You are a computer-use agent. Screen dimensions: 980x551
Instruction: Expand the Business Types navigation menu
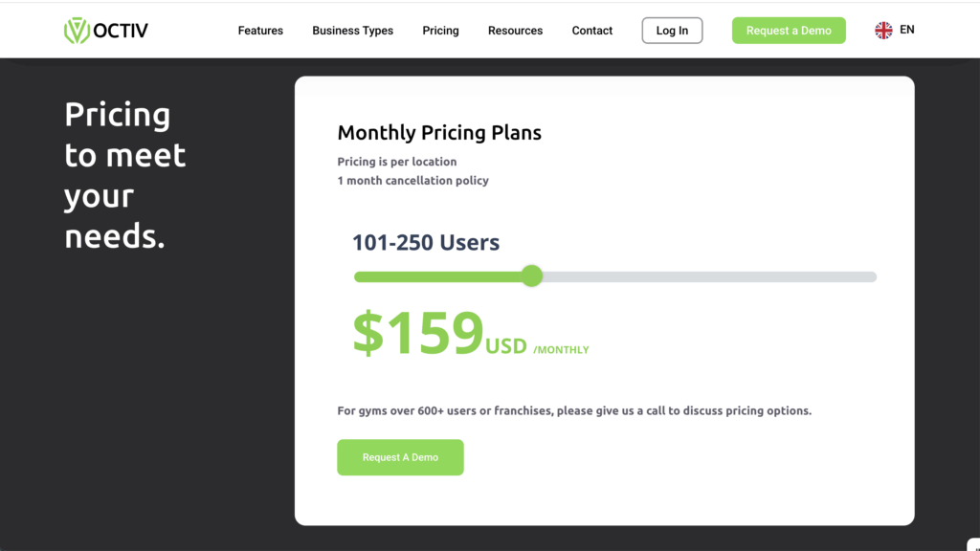pyautogui.click(x=352, y=30)
